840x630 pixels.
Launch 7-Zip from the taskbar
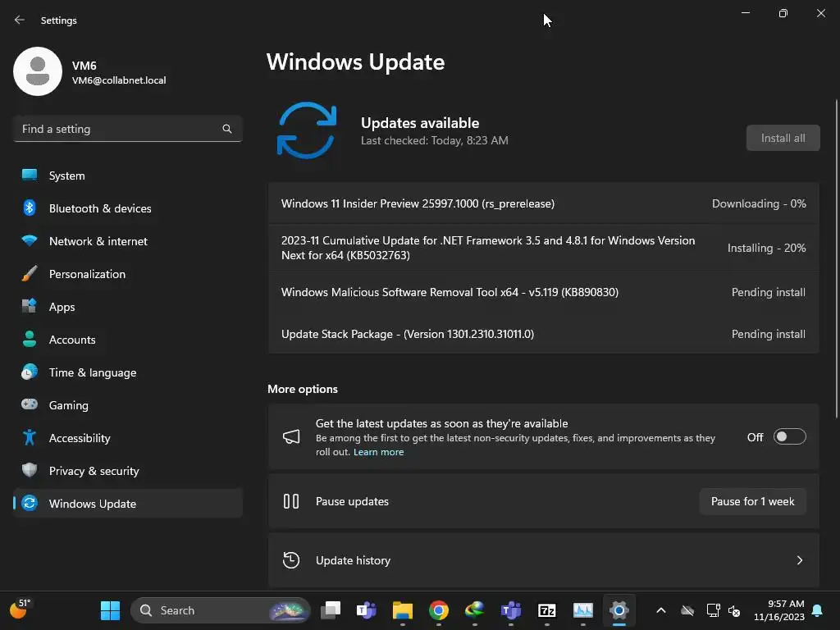(547, 610)
